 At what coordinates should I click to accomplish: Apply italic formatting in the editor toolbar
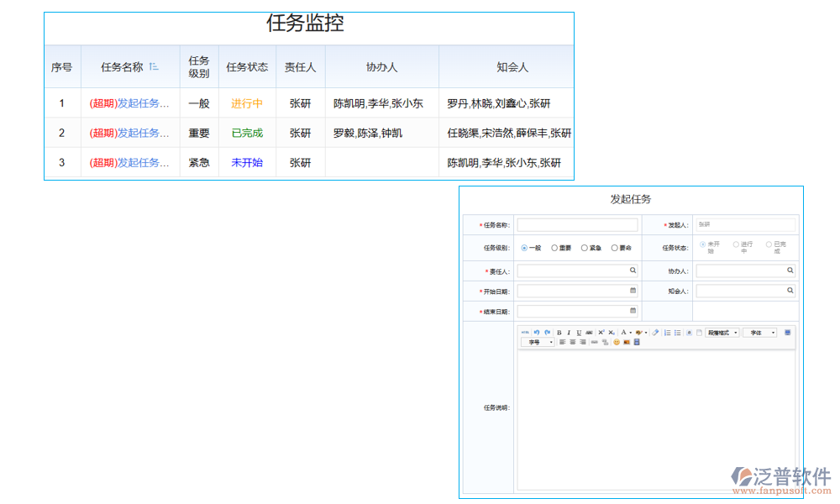(x=569, y=332)
